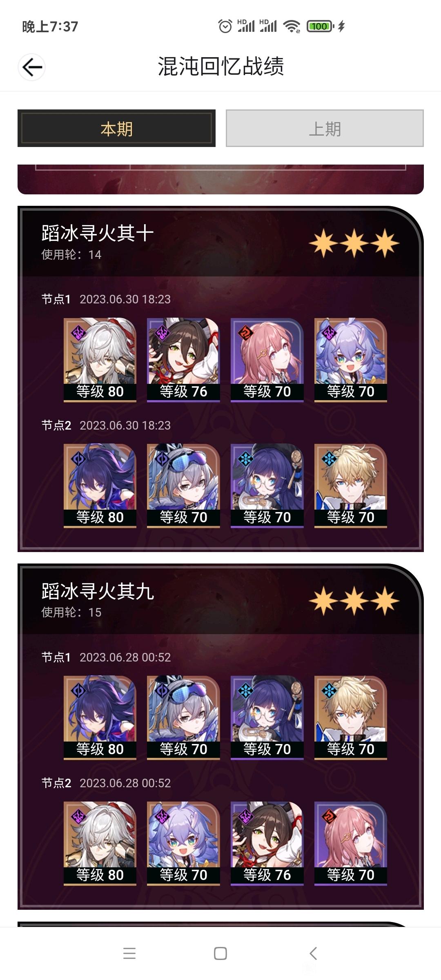Screen dimensions: 441x980
Task: Tap the Android back chevron icon
Action: 313,953
